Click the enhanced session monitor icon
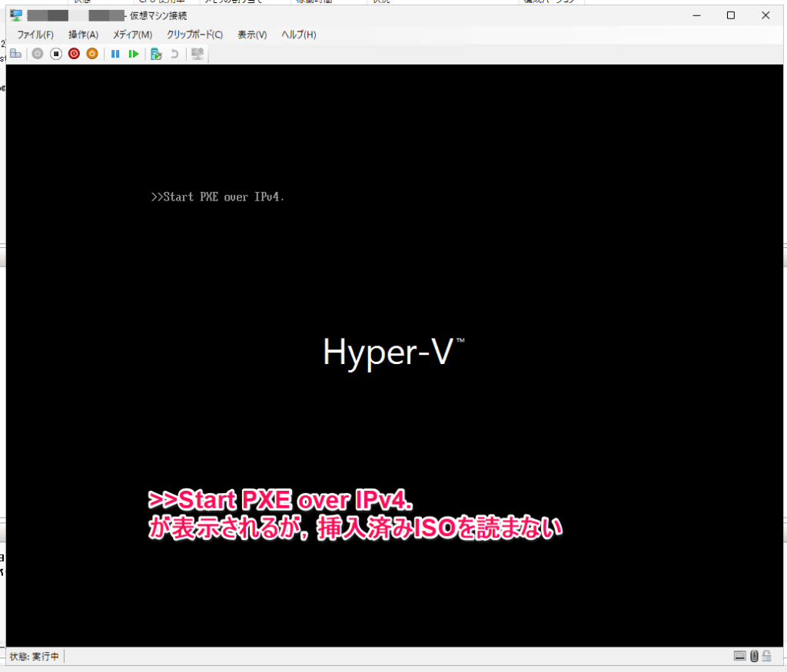This screenshot has height=672, width=787. click(x=198, y=54)
